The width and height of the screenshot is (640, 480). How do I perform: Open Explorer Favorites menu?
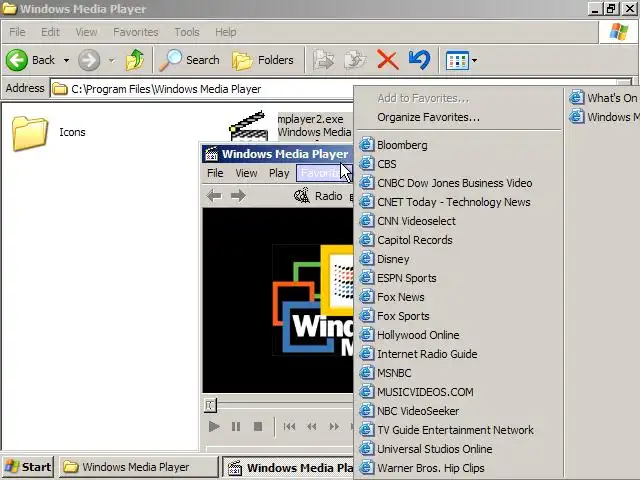136,32
